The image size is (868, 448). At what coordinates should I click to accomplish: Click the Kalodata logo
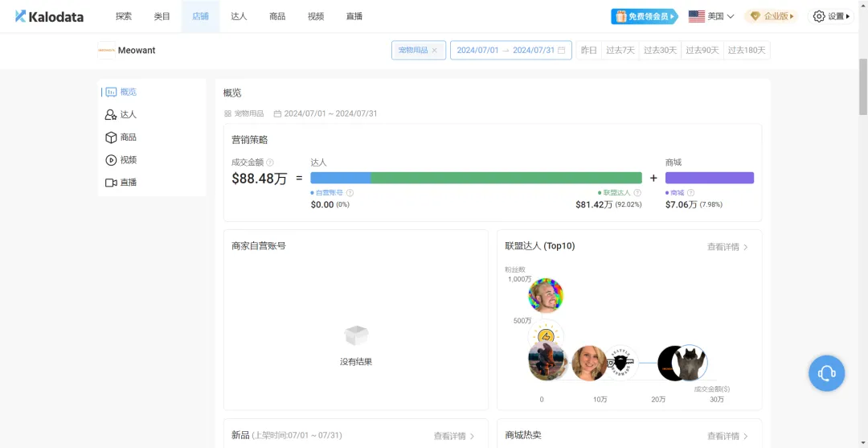coord(49,16)
